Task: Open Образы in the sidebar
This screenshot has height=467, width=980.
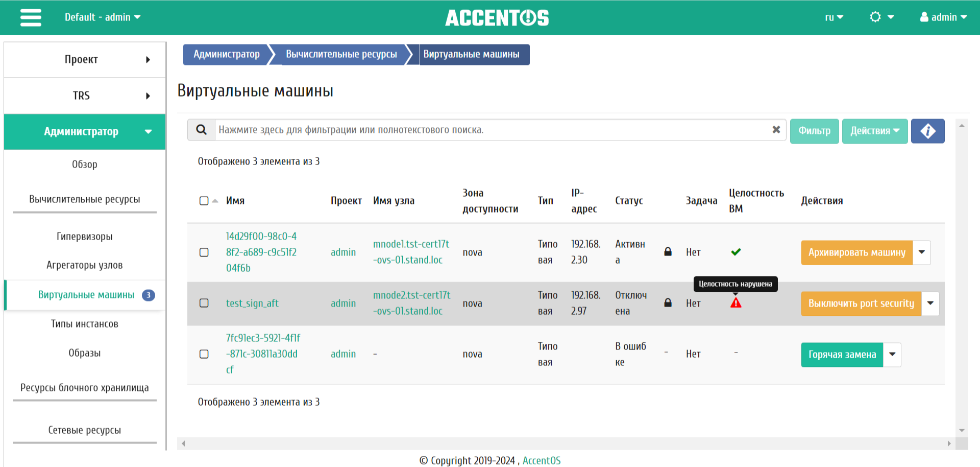Action: (85, 353)
